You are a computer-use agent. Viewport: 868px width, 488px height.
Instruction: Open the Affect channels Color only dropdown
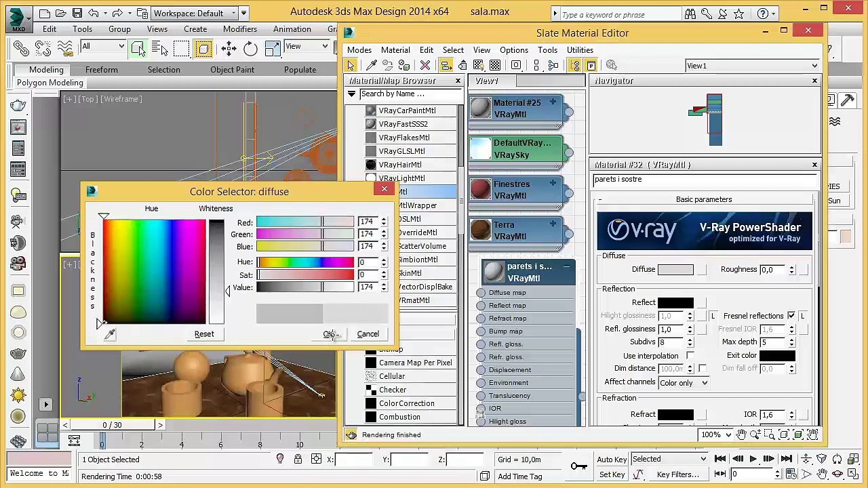684,383
